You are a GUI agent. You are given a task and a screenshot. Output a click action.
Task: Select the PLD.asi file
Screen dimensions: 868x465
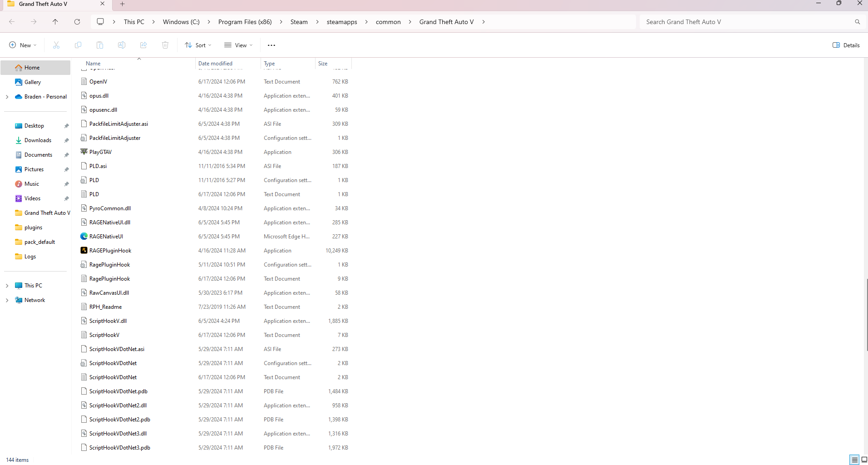(x=98, y=166)
